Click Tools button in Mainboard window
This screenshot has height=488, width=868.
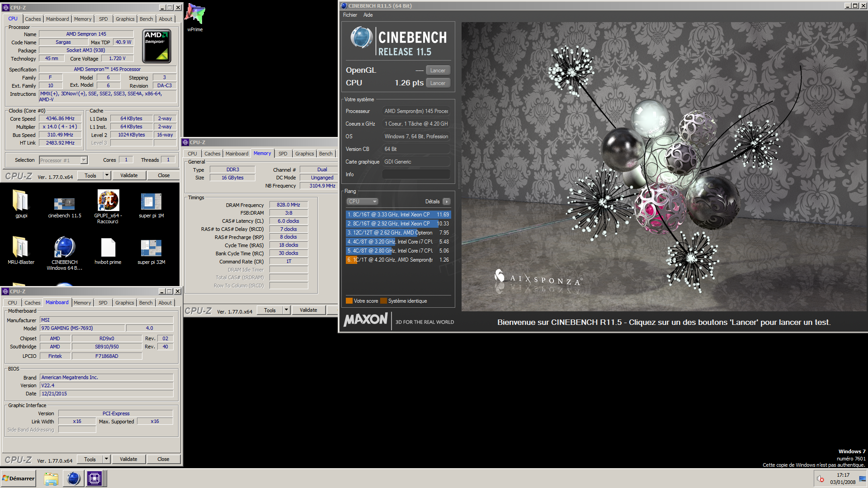coord(90,459)
